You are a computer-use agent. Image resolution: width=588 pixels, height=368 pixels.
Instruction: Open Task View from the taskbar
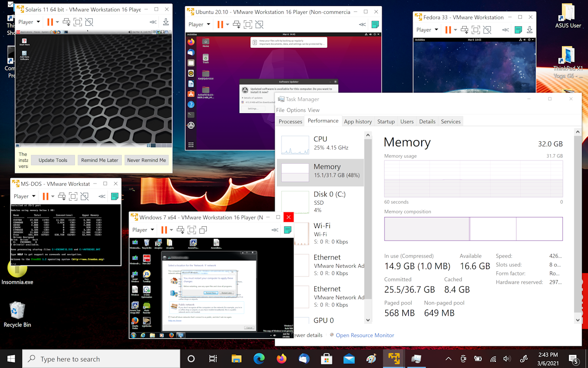(x=213, y=359)
